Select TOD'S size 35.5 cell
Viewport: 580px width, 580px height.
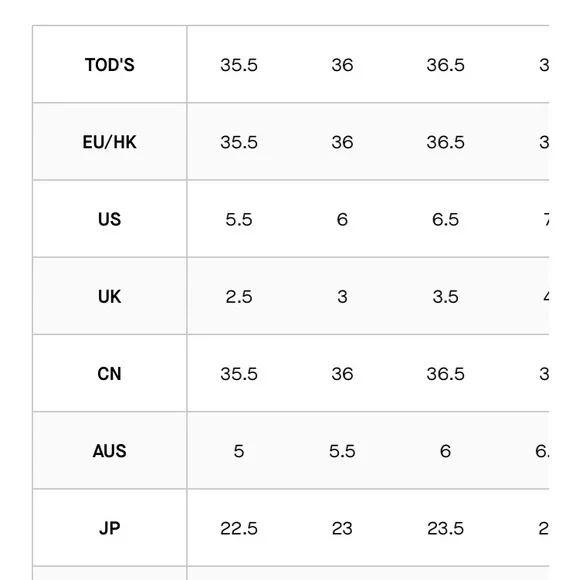[239, 65]
